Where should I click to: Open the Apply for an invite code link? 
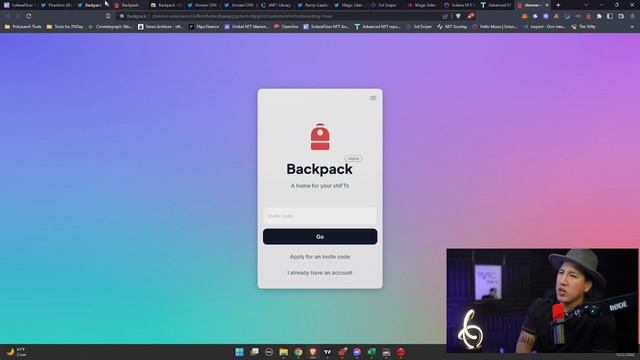pos(320,257)
